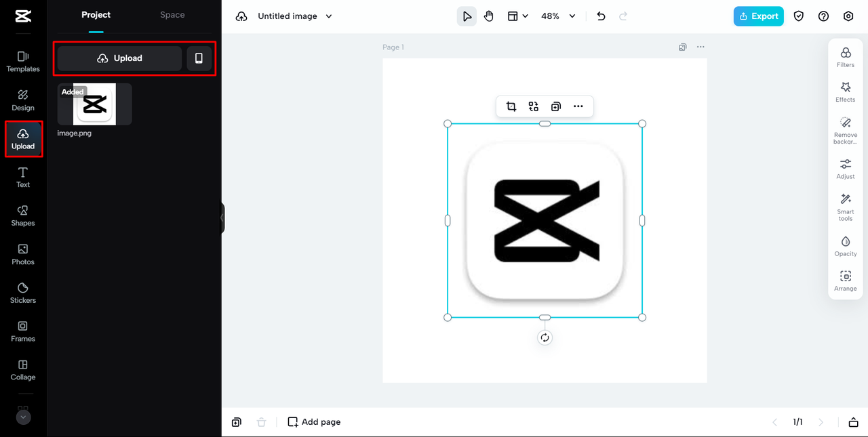The width and height of the screenshot is (868, 437).
Task: Collapse the left panel with the side handle
Action: point(222,218)
